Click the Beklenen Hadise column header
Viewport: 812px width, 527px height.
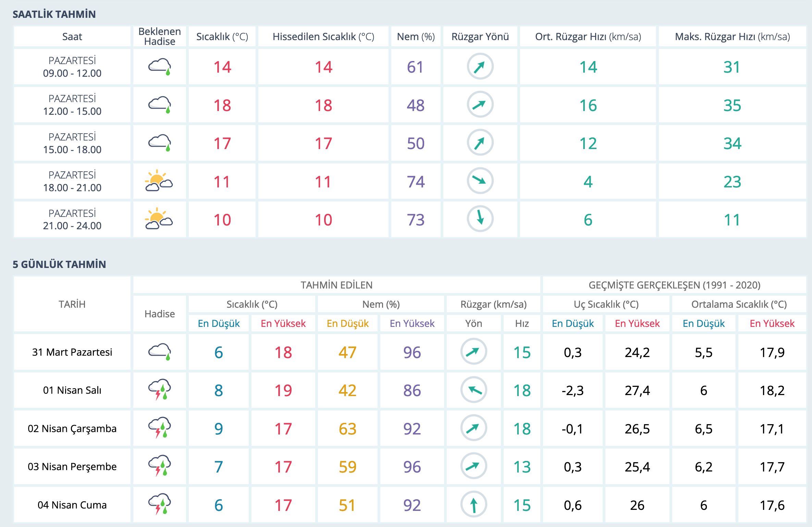point(159,36)
